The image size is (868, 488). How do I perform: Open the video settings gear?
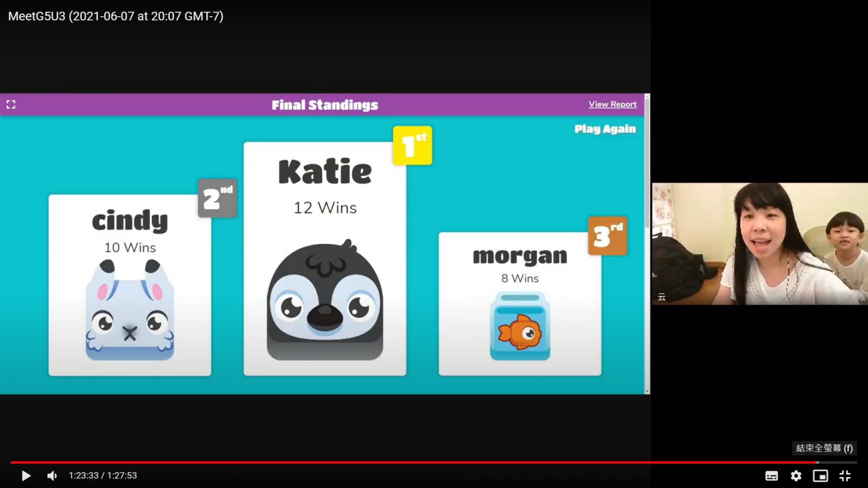(x=796, y=476)
